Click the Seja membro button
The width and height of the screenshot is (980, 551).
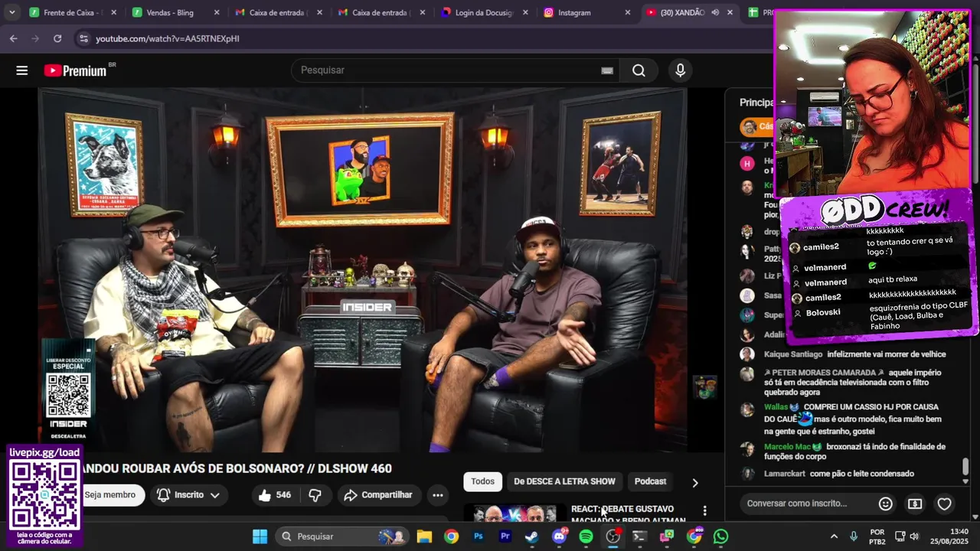[111, 495]
